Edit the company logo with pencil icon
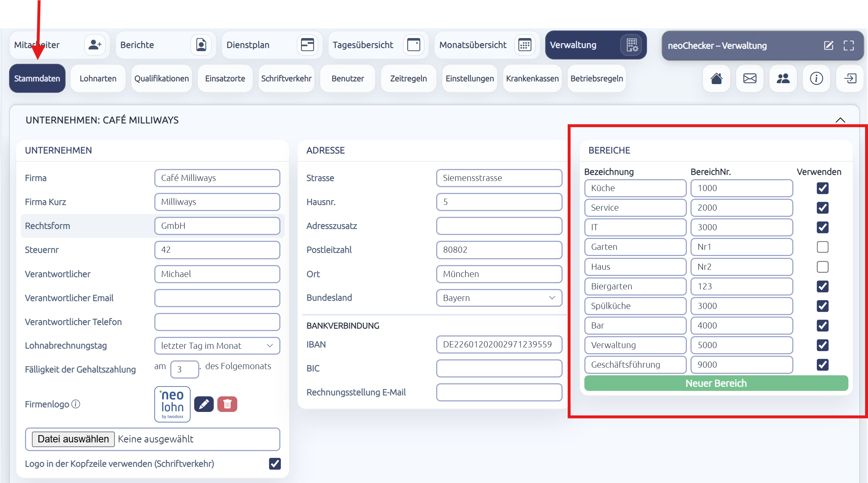Image resolution: width=868 pixels, height=483 pixels. click(204, 404)
